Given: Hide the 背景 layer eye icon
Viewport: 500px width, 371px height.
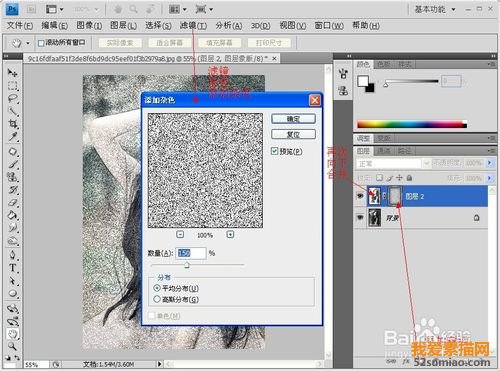Looking at the screenshot, I should (360, 218).
